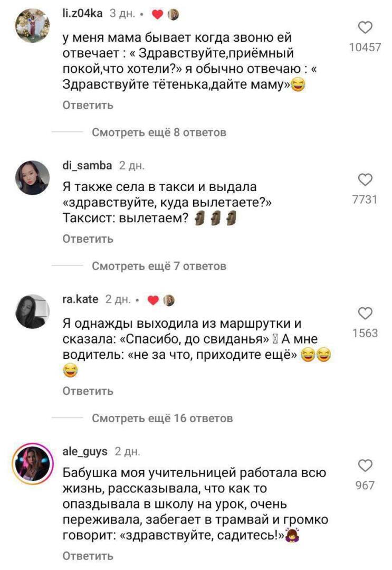Expand 7 more replies under di_samba
Screen dimensions: 392x570
click(x=159, y=266)
